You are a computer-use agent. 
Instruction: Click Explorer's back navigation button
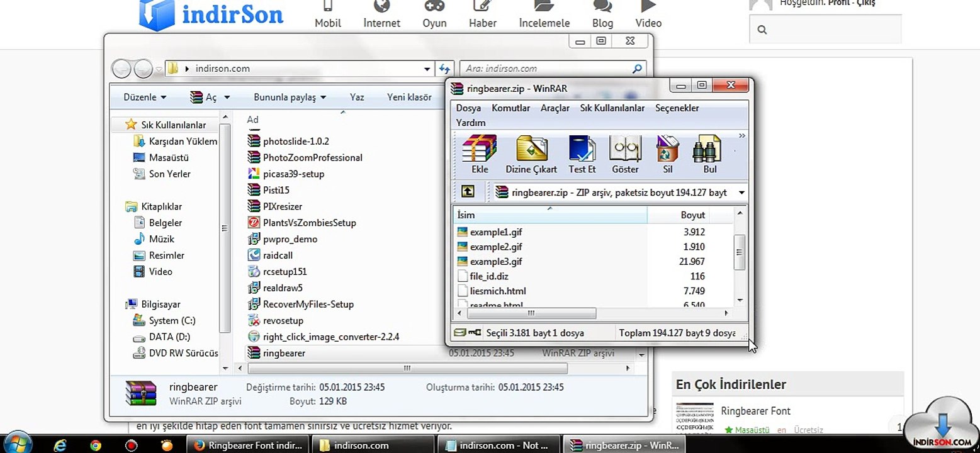pos(121,69)
